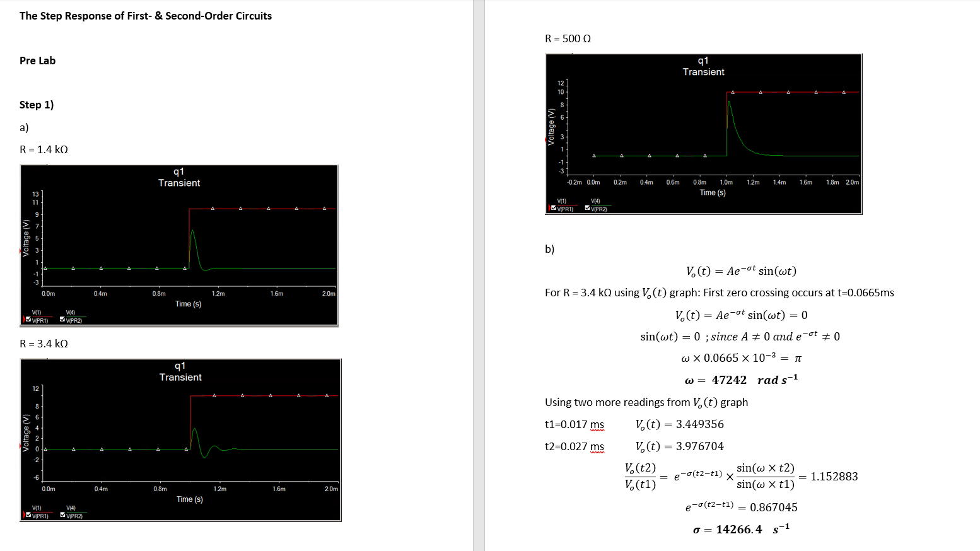Image resolution: width=980 pixels, height=551 pixels.
Task: Click the 'Step 1)' heading text
Action: pyautogui.click(x=37, y=105)
